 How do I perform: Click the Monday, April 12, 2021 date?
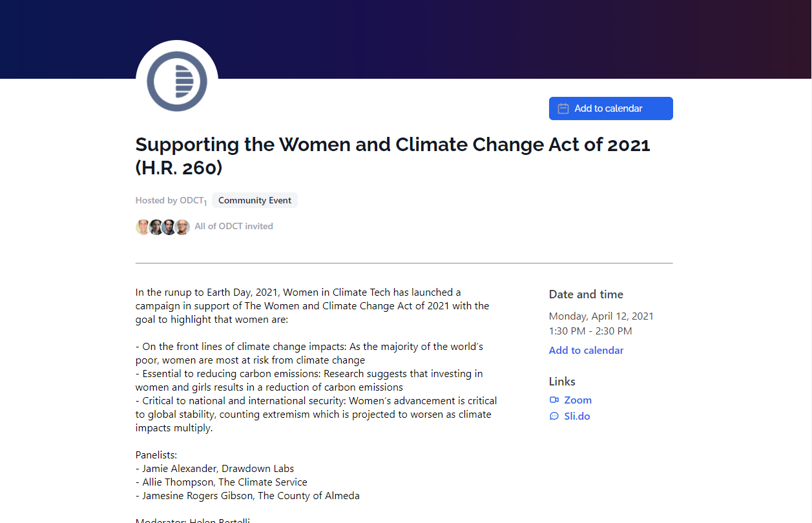point(601,316)
